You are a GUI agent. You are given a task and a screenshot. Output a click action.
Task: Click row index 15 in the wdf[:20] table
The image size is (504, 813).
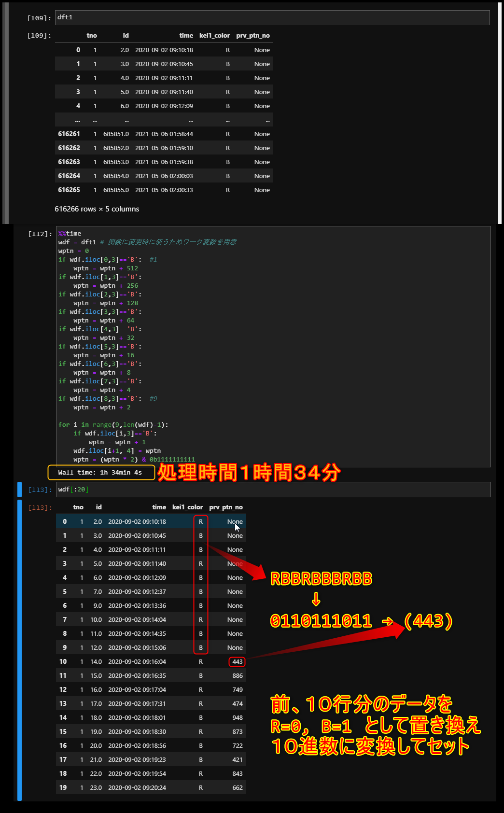[63, 732]
